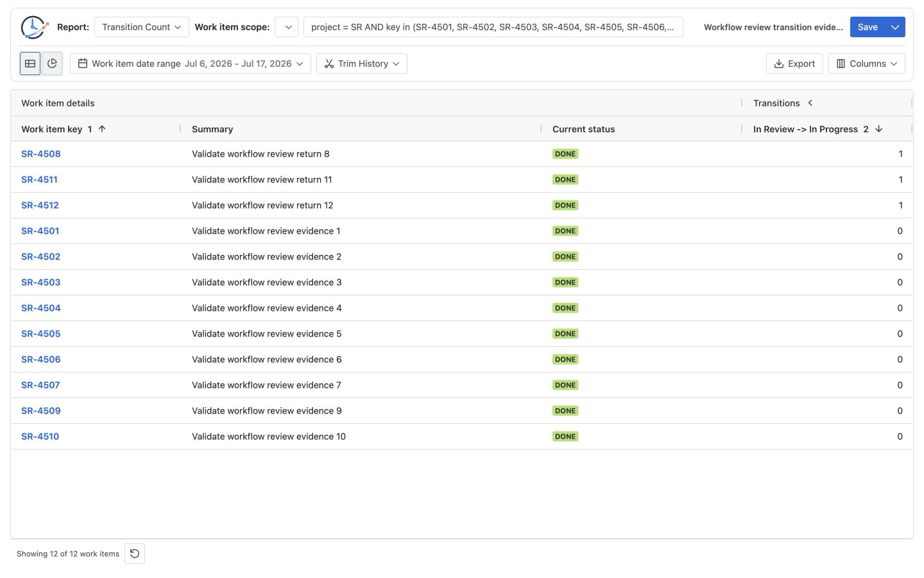The height and width of the screenshot is (578, 924).
Task: Click DONE status badge for SR-4510
Action: (565, 437)
